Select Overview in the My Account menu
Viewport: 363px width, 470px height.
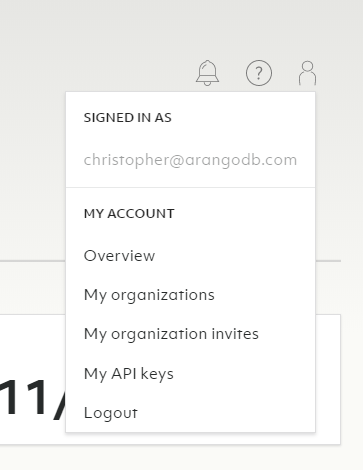click(190, 256)
